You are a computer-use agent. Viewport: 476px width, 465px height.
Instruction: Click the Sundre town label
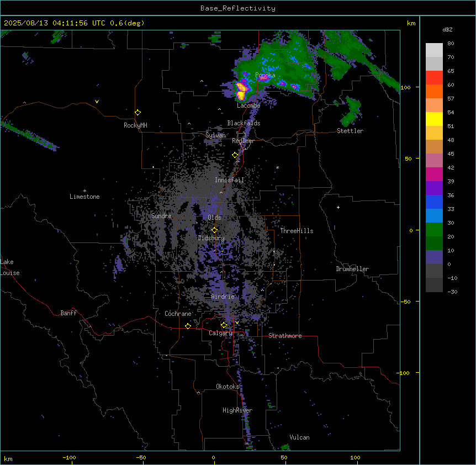coord(161,216)
